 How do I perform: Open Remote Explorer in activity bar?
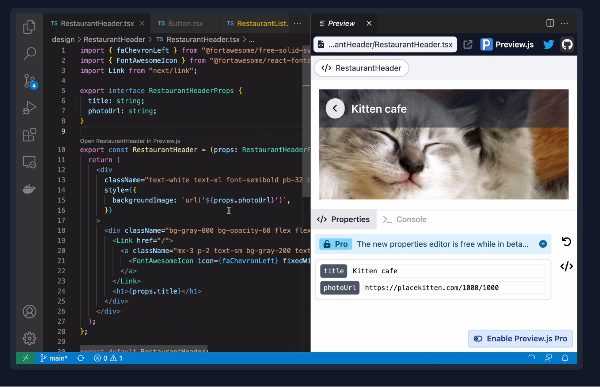(x=29, y=162)
